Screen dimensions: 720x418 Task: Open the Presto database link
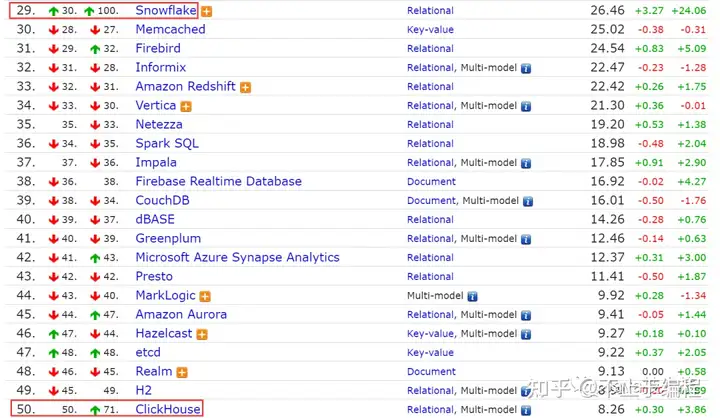click(x=154, y=276)
